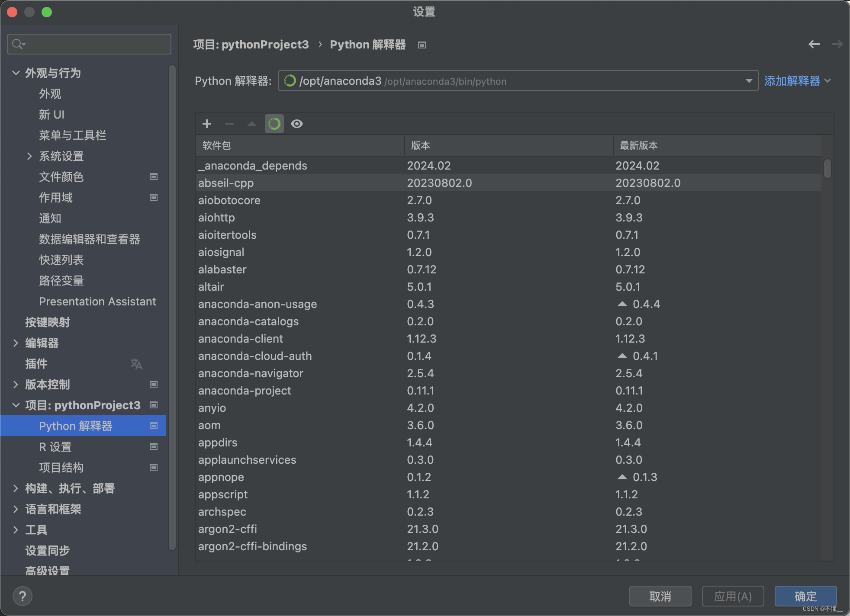The height and width of the screenshot is (616, 850).
Task: Install a new package using the plus icon
Action: coord(207,124)
